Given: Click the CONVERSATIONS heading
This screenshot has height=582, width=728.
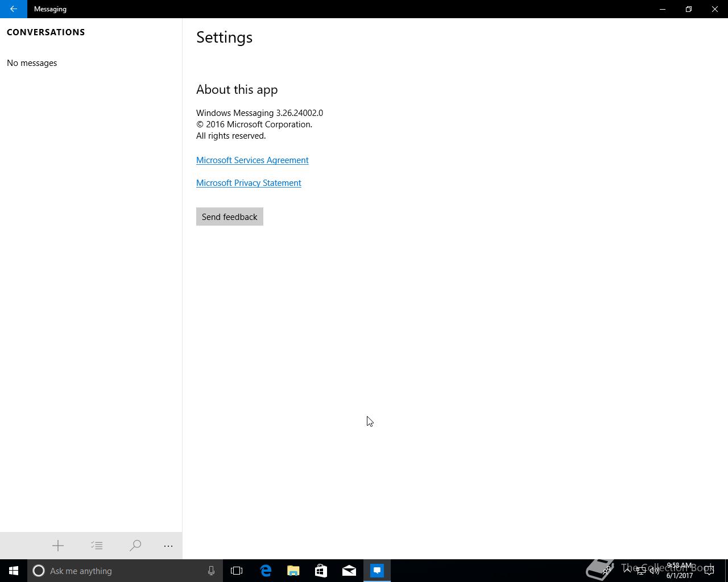Looking at the screenshot, I should pyautogui.click(x=46, y=32).
